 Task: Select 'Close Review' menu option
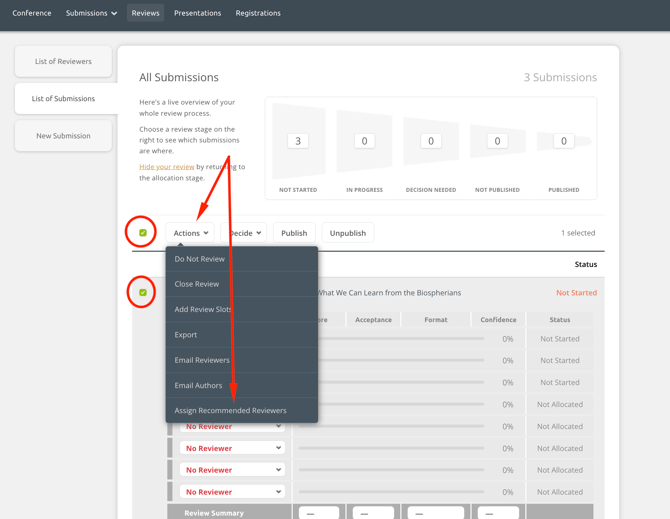197,284
